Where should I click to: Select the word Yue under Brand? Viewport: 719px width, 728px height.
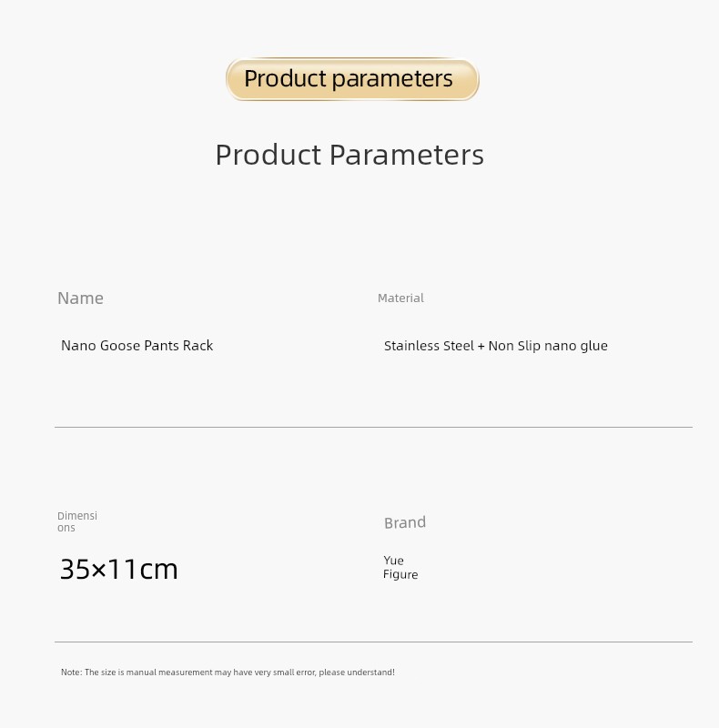point(393,561)
